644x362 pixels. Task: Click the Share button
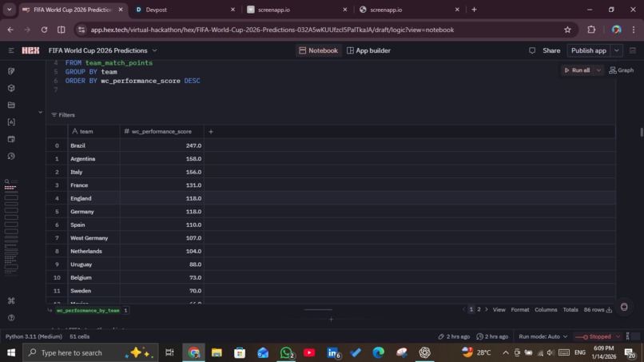(551, 50)
